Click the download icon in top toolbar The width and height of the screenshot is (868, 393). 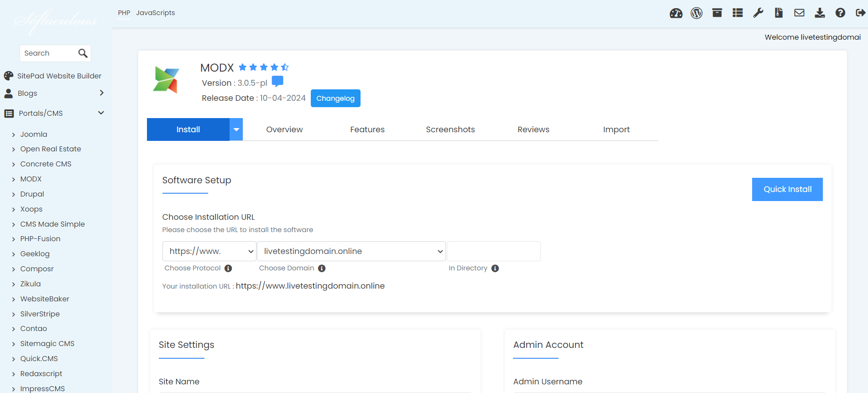point(820,13)
